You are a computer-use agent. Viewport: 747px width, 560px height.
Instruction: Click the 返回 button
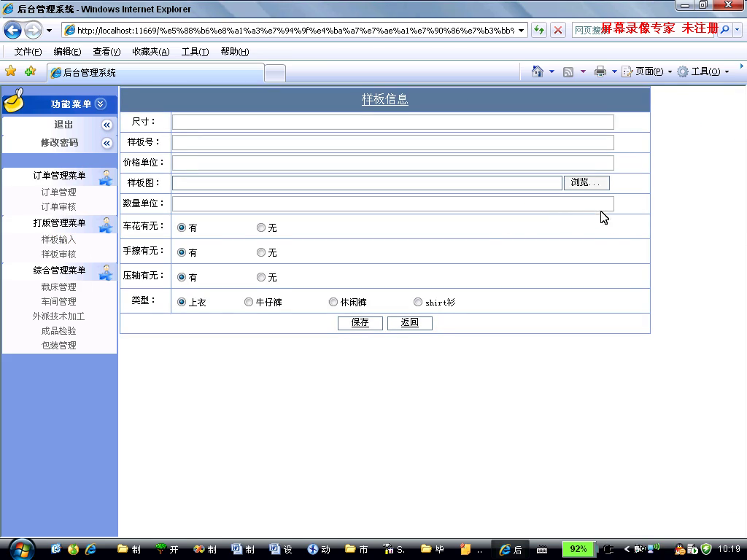[x=410, y=323]
